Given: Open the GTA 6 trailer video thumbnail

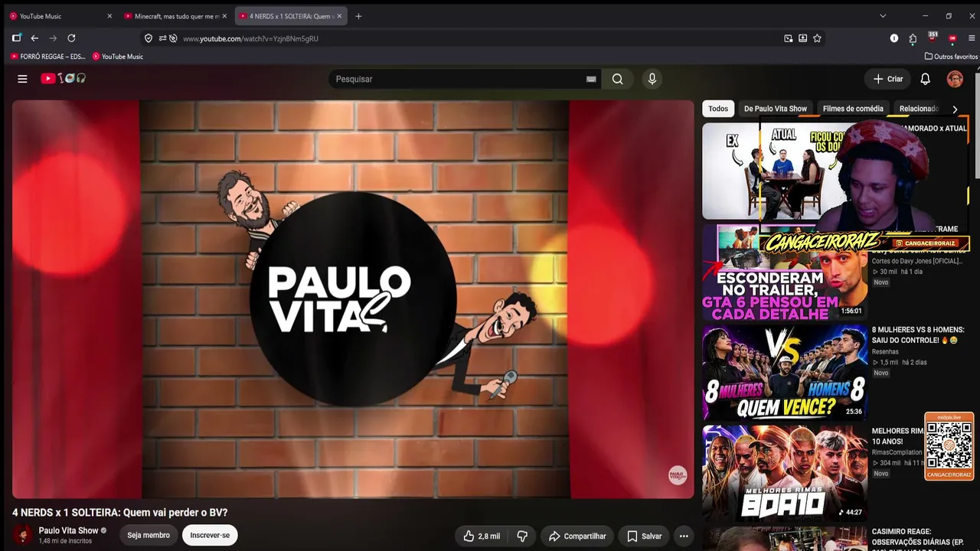Looking at the screenshot, I should click(785, 272).
